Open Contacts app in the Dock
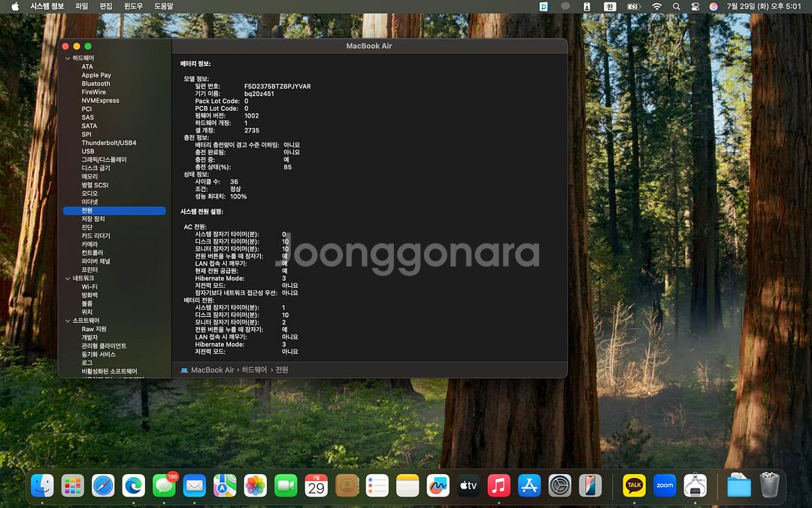Screen dimensions: 812x508 coord(347,485)
